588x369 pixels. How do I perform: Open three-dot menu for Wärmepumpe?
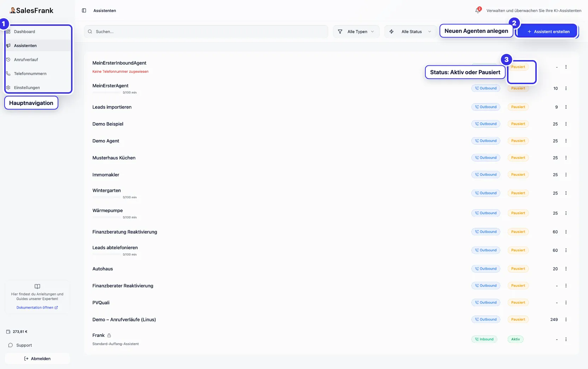click(x=566, y=213)
